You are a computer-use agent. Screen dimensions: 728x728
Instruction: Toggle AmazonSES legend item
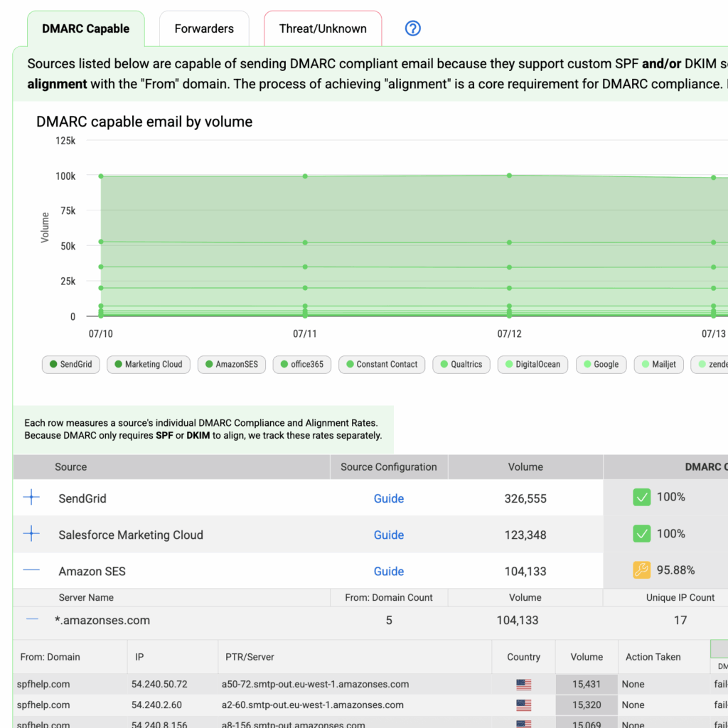click(232, 365)
